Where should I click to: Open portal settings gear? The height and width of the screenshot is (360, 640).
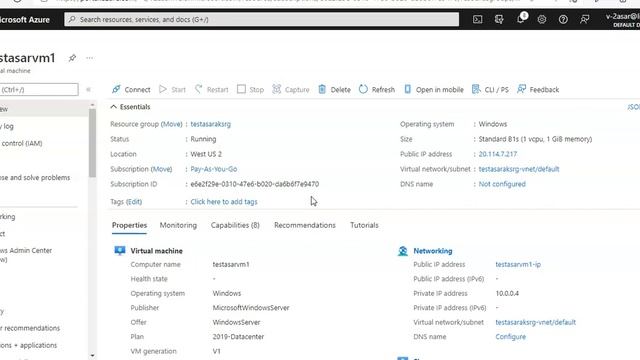click(542, 19)
